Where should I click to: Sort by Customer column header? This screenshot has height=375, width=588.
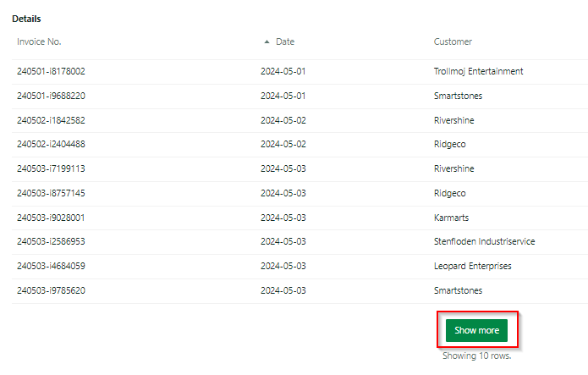tap(453, 41)
